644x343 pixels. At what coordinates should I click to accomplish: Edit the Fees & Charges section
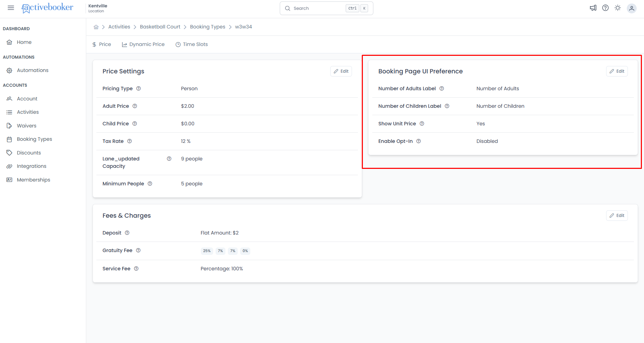[x=617, y=216]
